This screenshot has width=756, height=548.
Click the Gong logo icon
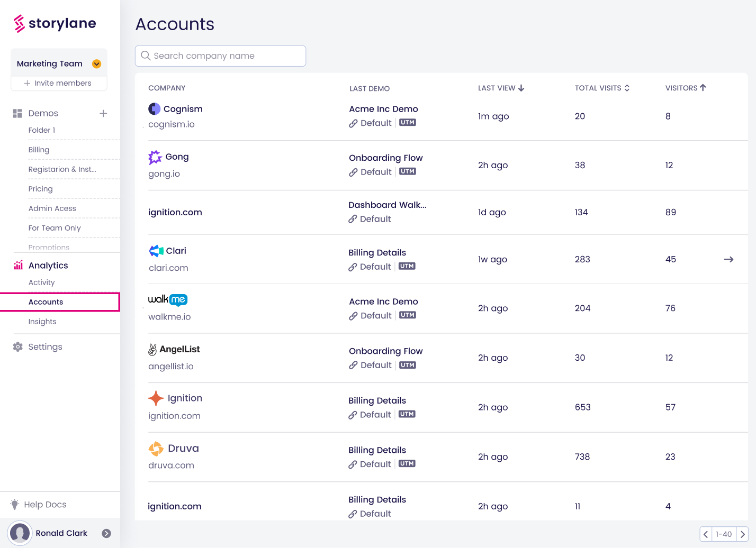coord(155,157)
